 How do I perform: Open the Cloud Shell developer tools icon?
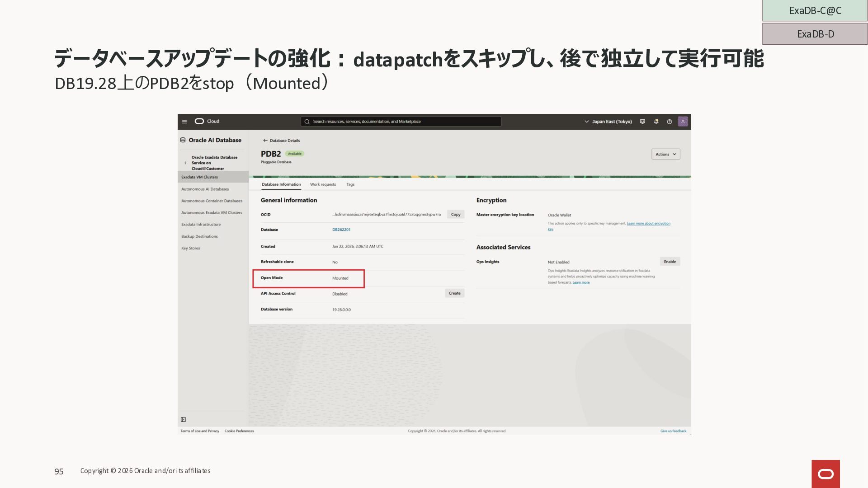point(642,122)
